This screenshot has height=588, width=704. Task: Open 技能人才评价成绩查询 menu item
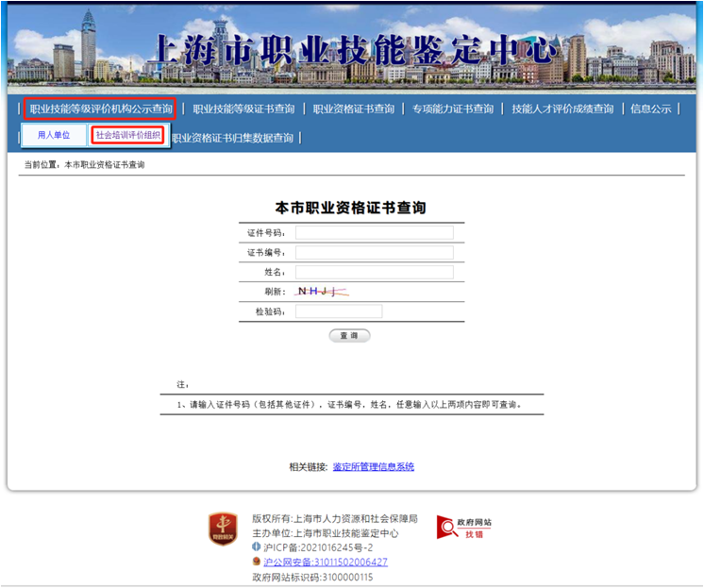pyautogui.click(x=562, y=109)
